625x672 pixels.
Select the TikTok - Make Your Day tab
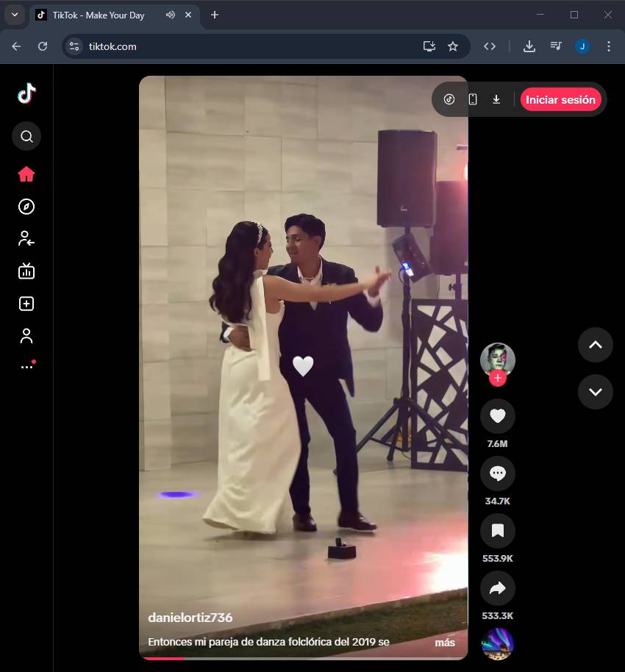point(98,15)
